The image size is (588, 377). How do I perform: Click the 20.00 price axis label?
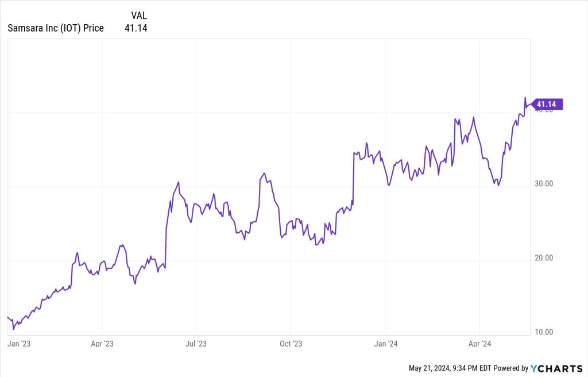point(543,258)
